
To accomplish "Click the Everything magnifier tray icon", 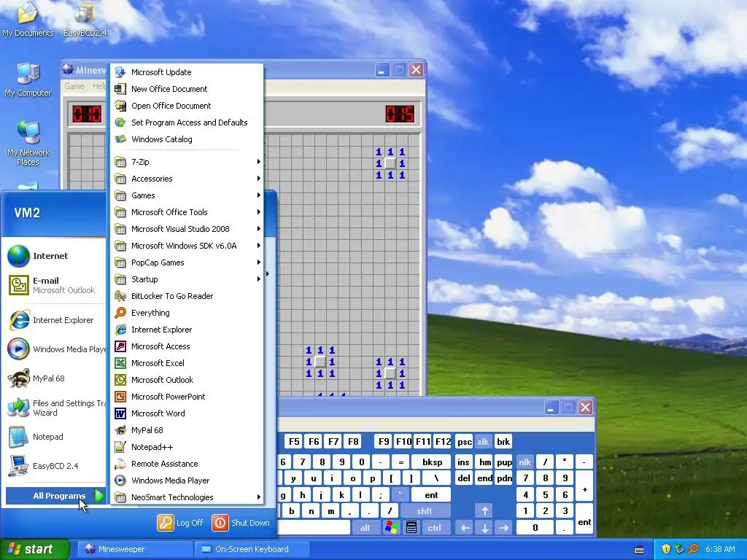I will tap(693, 549).
